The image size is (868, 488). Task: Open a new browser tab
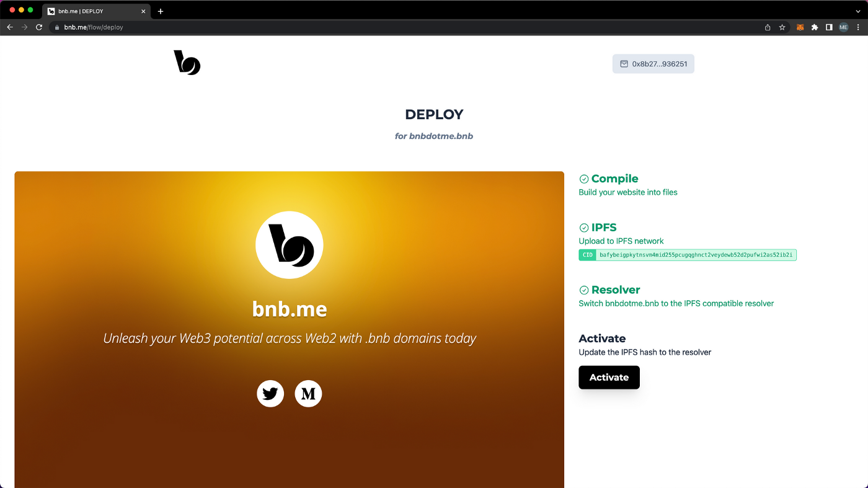pyautogui.click(x=161, y=11)
